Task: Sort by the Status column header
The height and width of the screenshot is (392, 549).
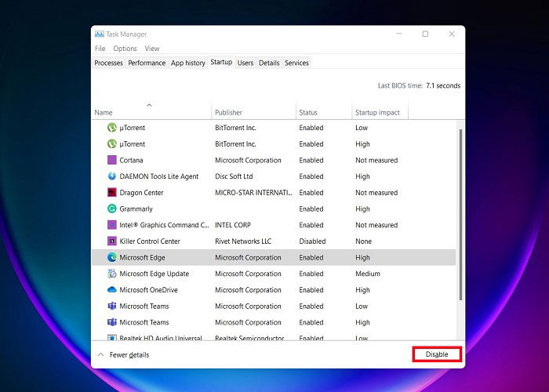Action: tap(324, 112)
